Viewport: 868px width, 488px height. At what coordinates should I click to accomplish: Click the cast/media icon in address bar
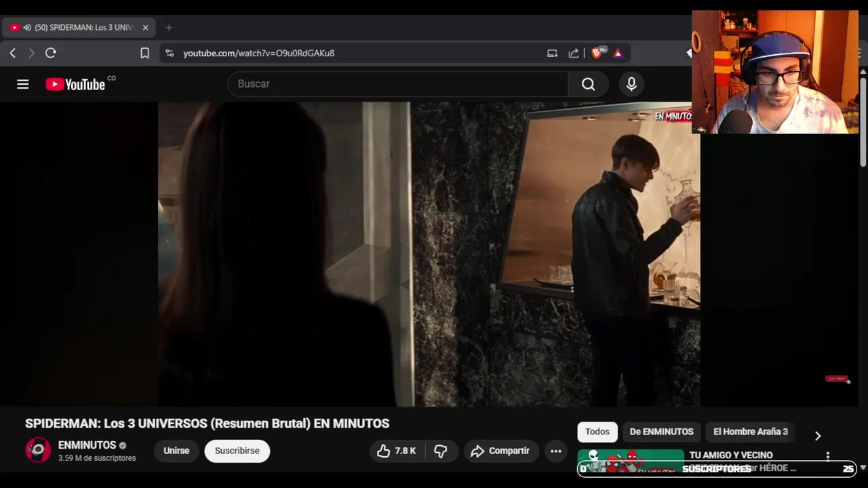(x=552, y=53)
